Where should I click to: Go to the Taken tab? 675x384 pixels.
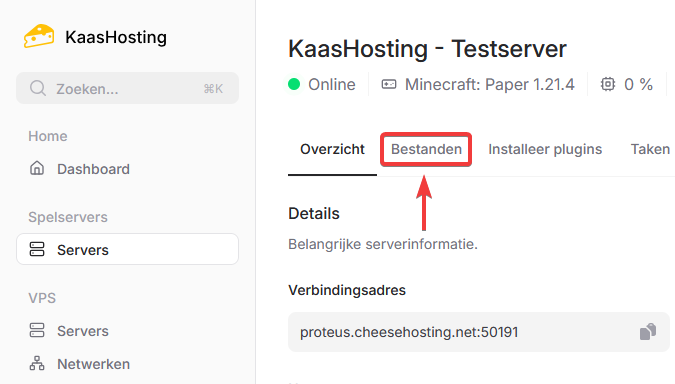pos(650,149)
